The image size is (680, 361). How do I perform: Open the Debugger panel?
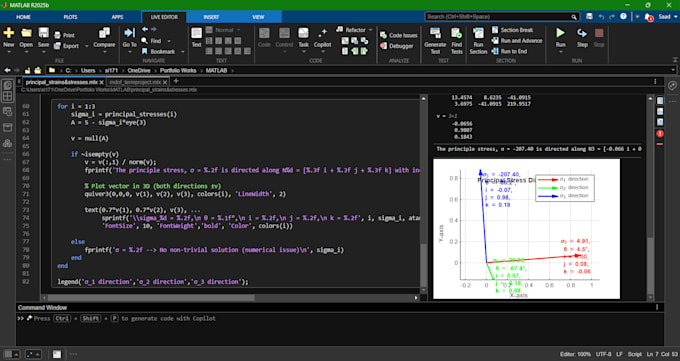pos(396,46)
